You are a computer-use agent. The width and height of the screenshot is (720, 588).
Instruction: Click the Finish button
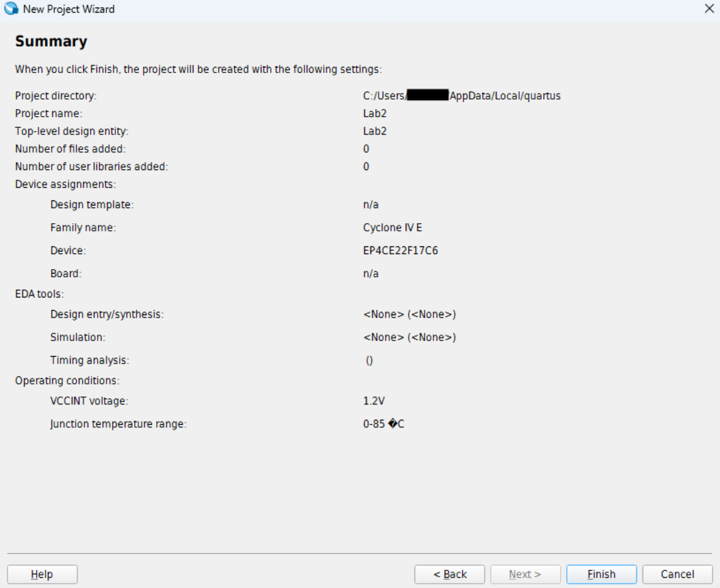[601, 574]
